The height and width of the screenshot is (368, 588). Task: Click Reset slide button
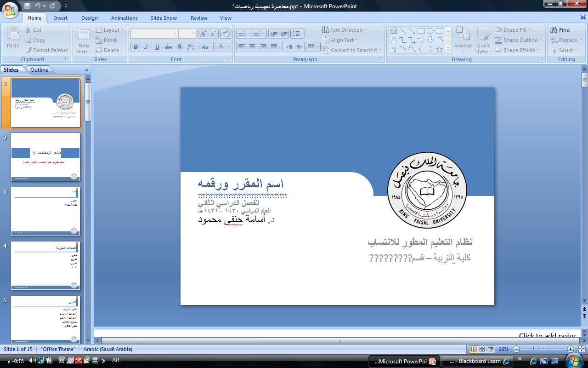[106, 40]
